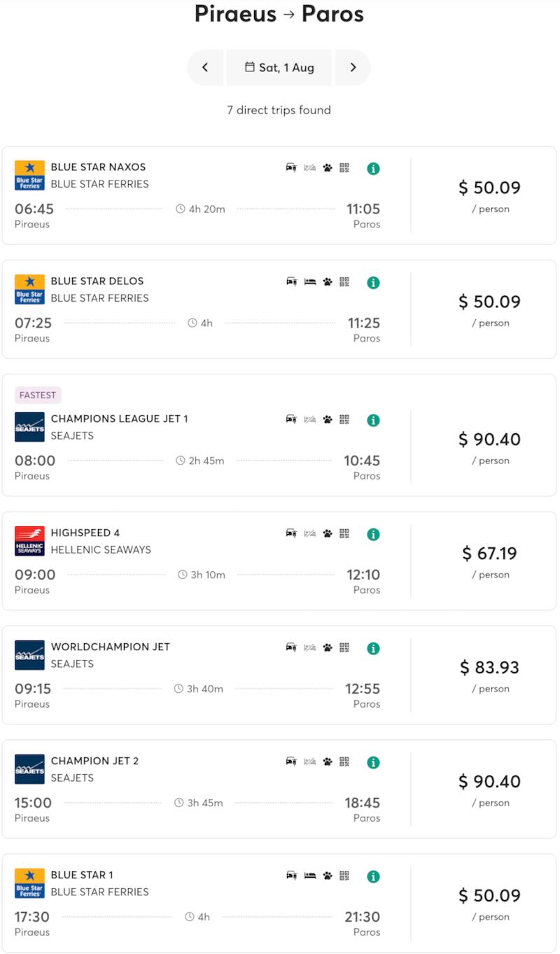Click the Seajets logo on Champion Jet 2

tap(29, 769)
